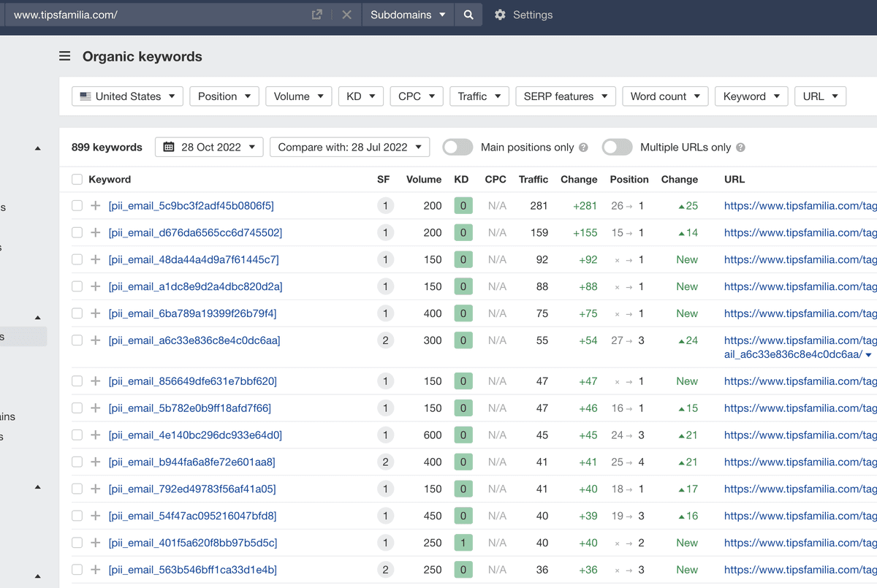The width and height of the screenshot is (877, 588).
Task: Open the Keyword filter dropdown
Action: (x=751, y=96)
